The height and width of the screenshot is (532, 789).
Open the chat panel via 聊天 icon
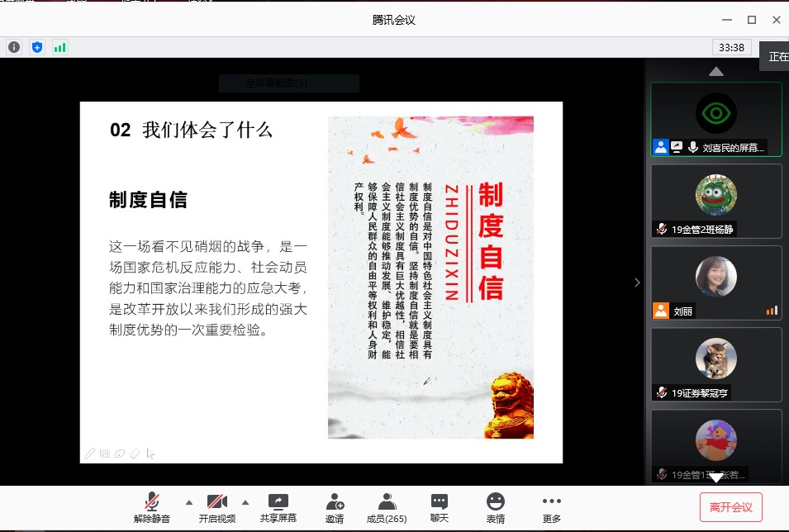pos(438,505)
